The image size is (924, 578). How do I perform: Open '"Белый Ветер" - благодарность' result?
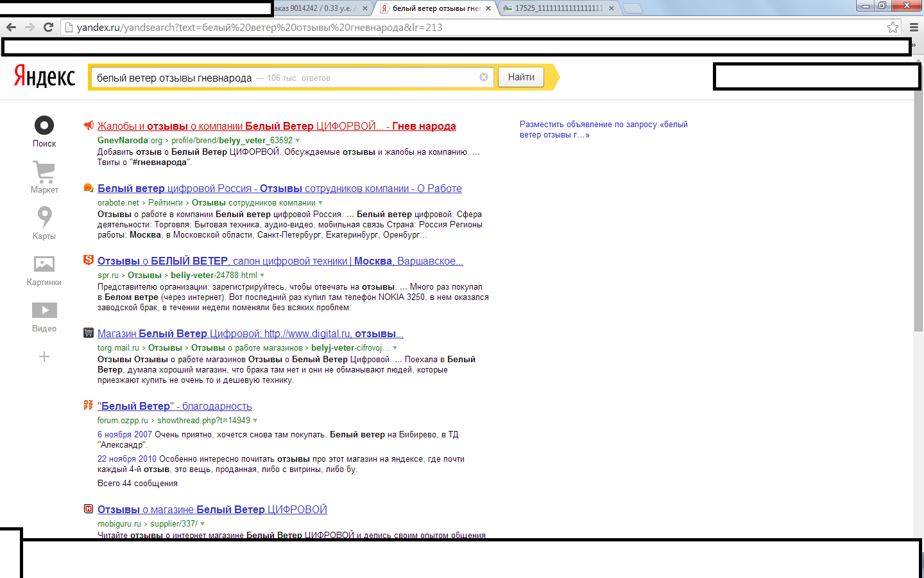pos(175,406)
